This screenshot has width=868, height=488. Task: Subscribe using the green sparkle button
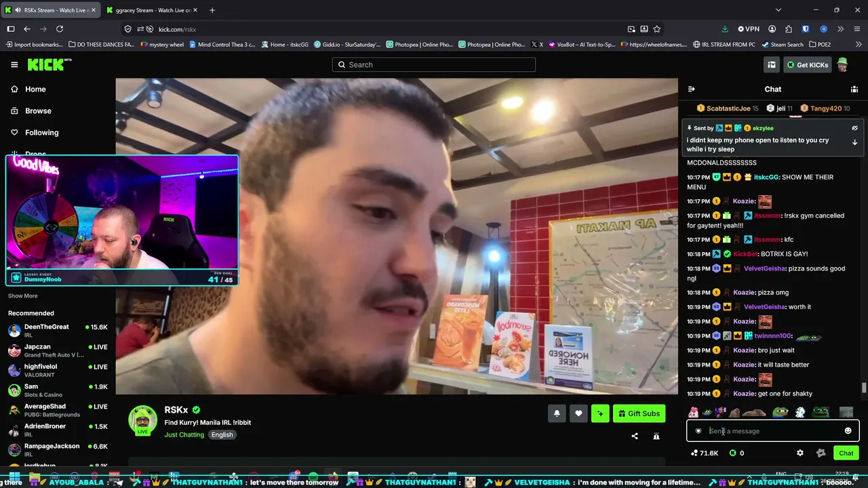[600, 413]
